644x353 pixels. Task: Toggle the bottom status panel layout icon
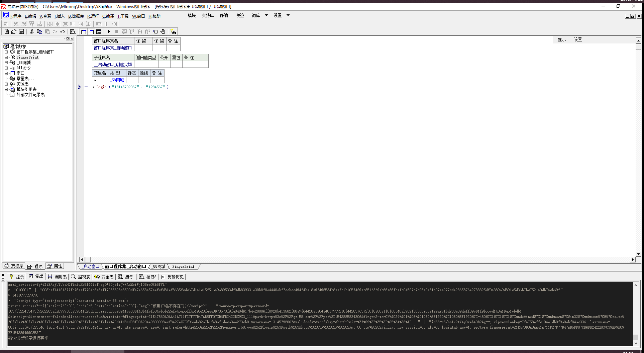click(91, 31)
